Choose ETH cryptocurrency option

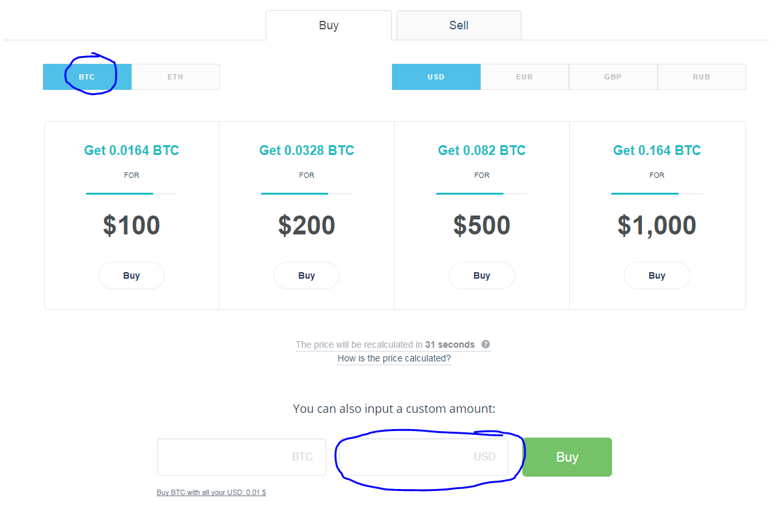click(x=176, y=77)
